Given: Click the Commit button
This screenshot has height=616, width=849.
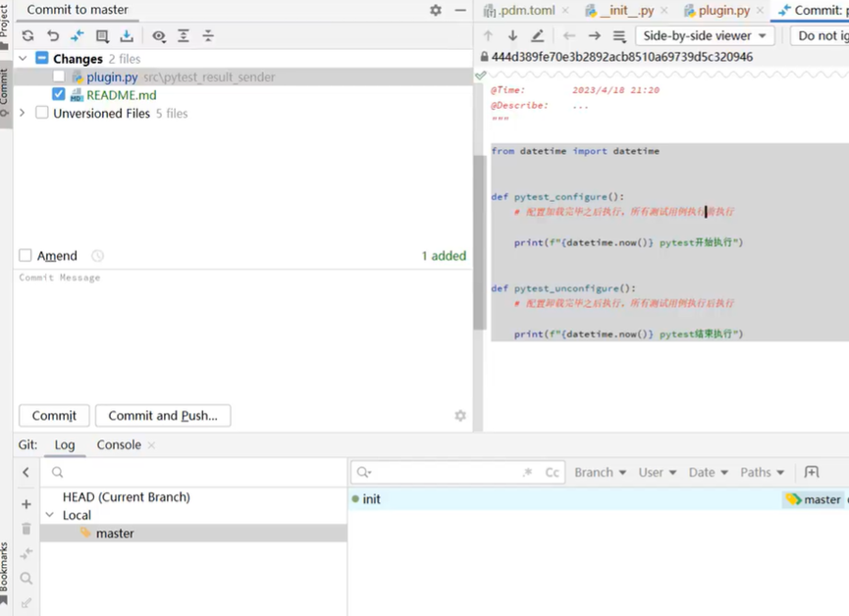Looking at the screenshot, I should tap(54, 416).
